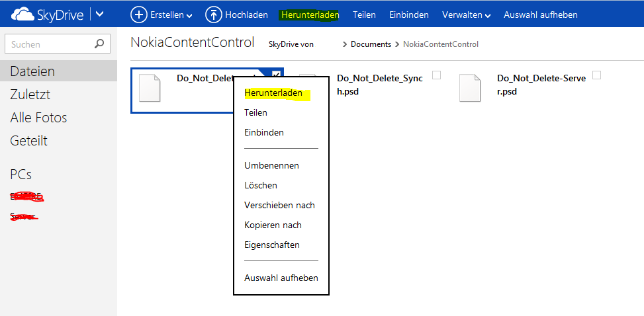Click Herunterladen in the top toolbar

point(310,15)
